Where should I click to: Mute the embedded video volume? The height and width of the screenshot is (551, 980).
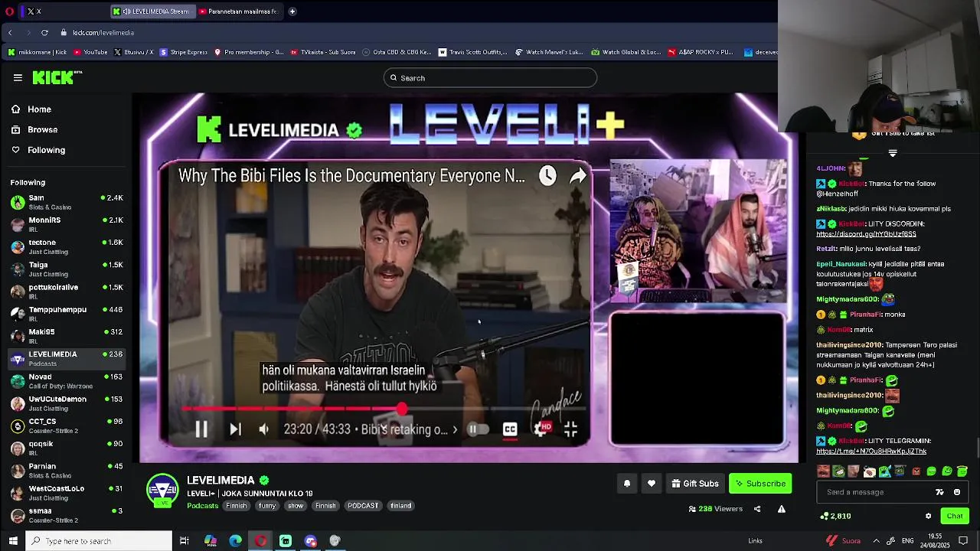tap(264, 429)
